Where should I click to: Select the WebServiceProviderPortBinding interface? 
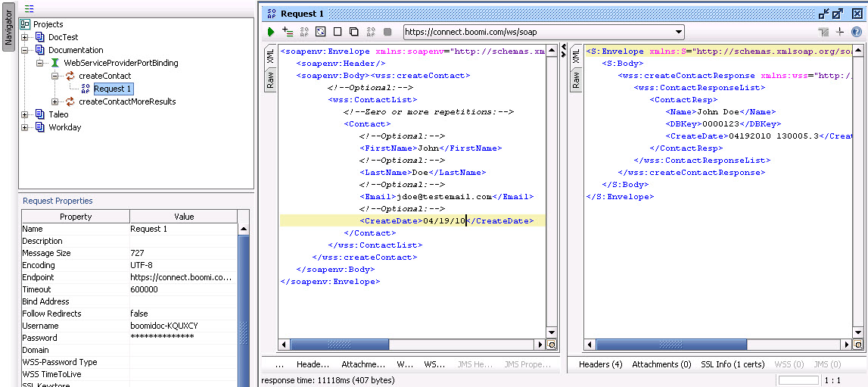coord(121,63)
